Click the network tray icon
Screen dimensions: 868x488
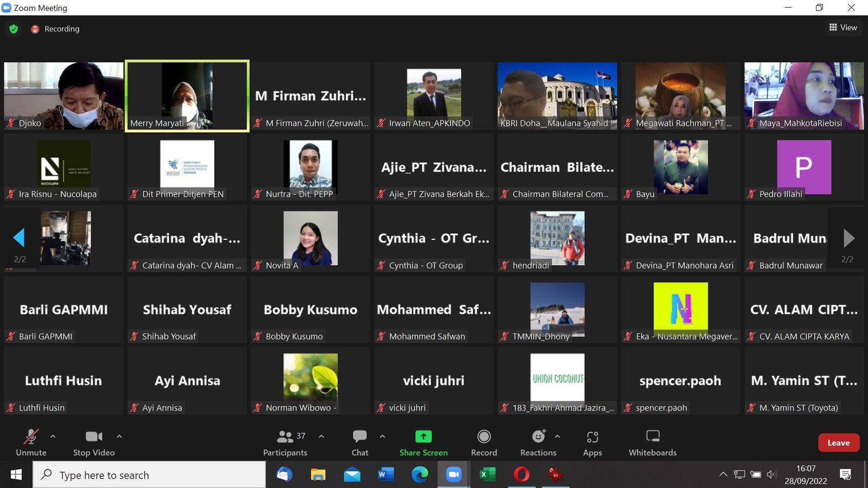[x=739, y=474]
